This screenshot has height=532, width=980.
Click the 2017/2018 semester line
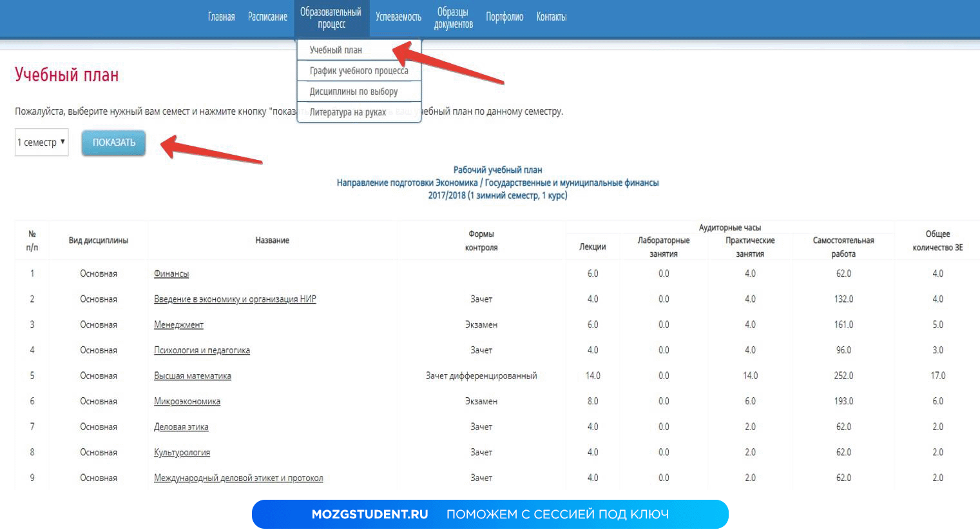497,195
